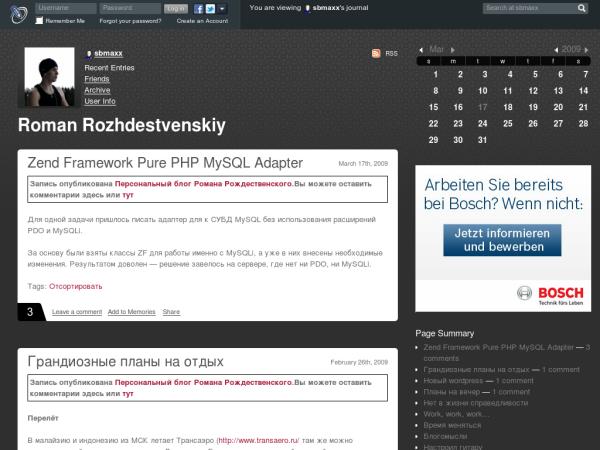Open the Отсортировать tag link
This screenshot has height=450, width=600.
coord(75,286)
